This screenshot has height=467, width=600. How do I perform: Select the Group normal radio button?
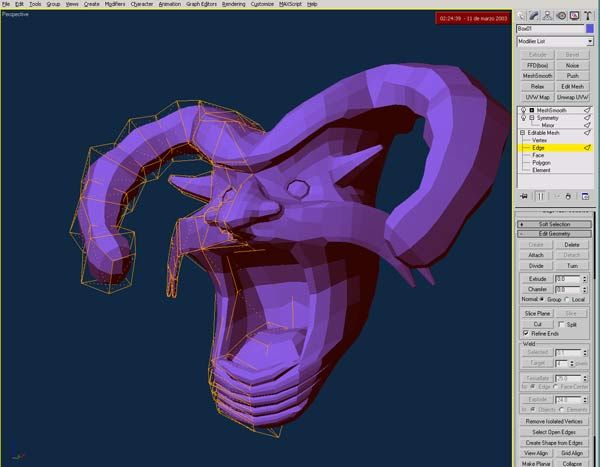pos(542,299)
